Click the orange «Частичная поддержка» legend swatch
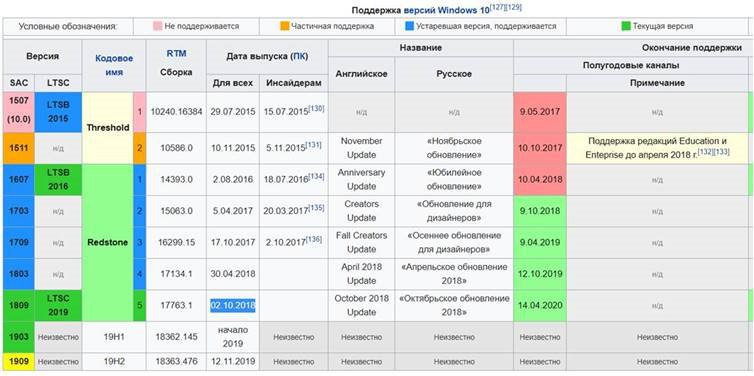The width and height of the screenshot is (754, 376). 285,26
